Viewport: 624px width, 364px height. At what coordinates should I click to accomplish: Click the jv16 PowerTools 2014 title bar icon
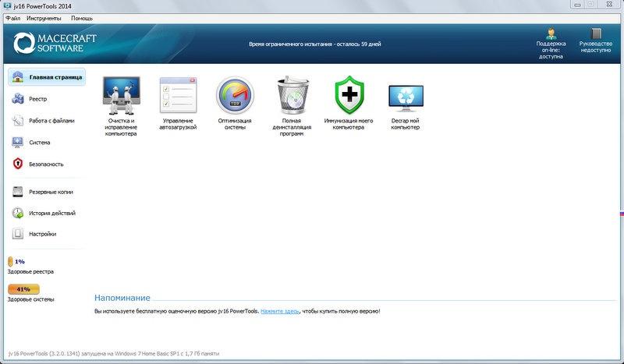point(7,5)
